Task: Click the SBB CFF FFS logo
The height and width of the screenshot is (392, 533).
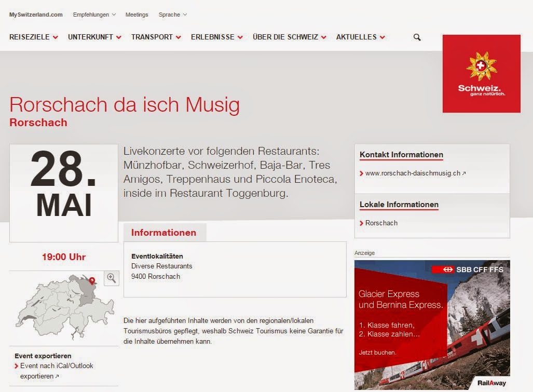Action: (x=468, y=269)
